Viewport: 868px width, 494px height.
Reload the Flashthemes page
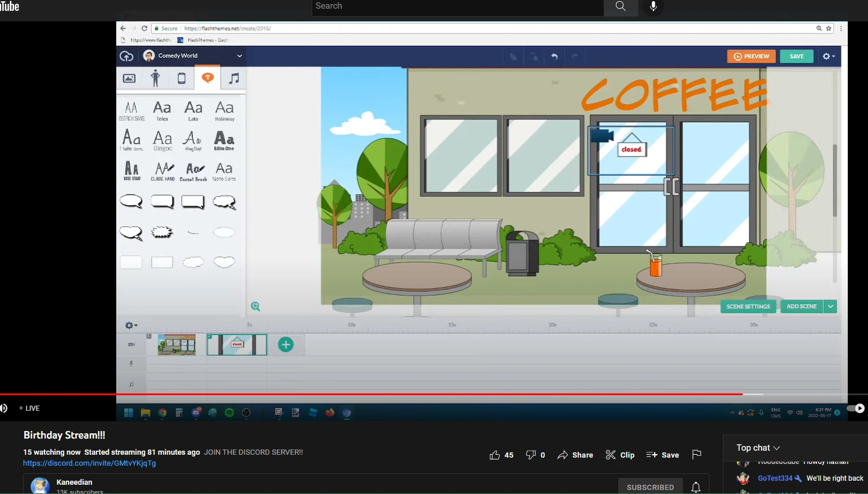click(x=145, y=28)
